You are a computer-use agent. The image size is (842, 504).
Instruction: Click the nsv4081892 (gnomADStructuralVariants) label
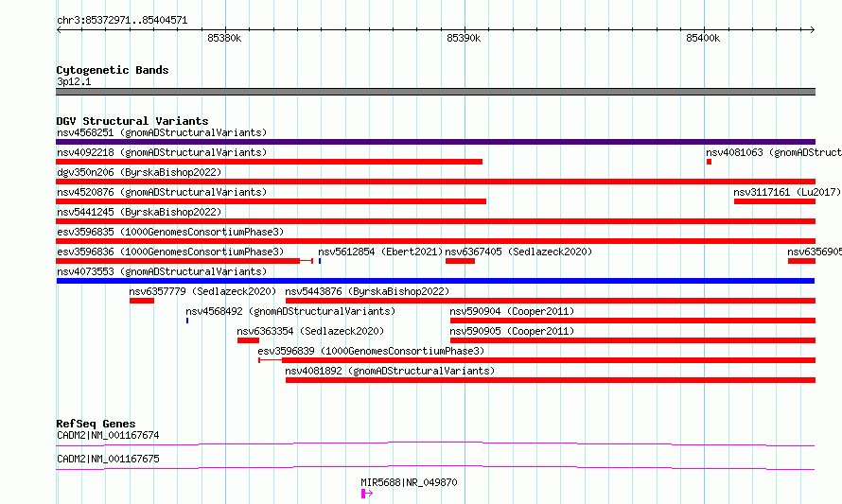point(390,371)
